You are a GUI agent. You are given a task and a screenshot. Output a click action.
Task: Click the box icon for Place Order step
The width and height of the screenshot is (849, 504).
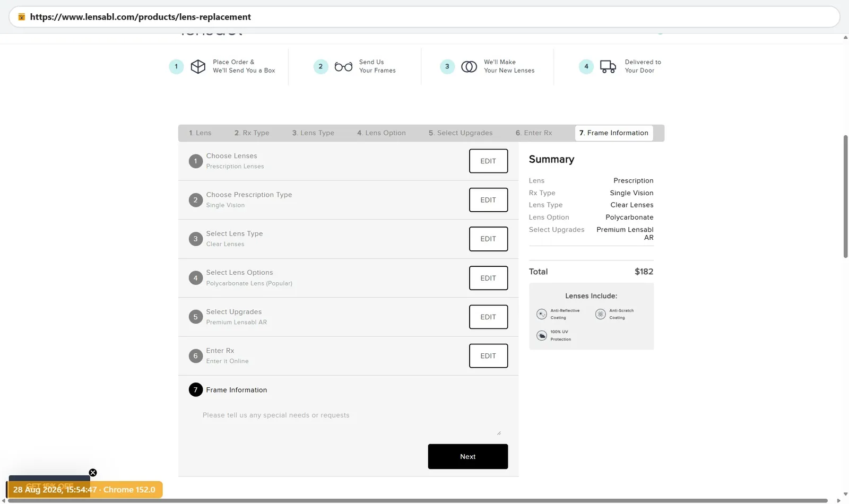tap(198, 66)
